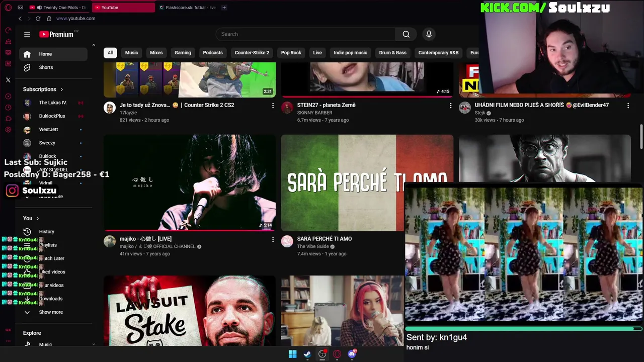Go forward with browser forward arrow
Screen dimensions: 644x362
[x=29, y=19]
